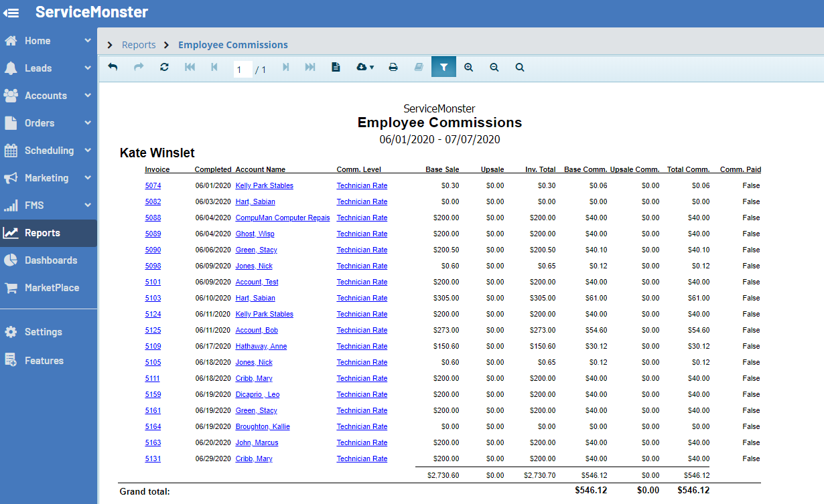Open the report search magnifier
Screen dimensions: 824x504
pos(520,68)
